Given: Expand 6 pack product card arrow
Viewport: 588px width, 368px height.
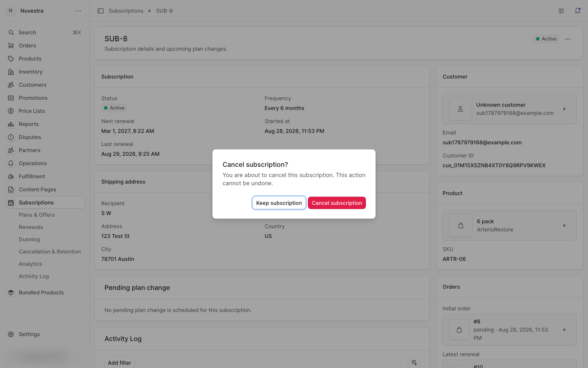Looking at the screenshot, I should 564,225.
